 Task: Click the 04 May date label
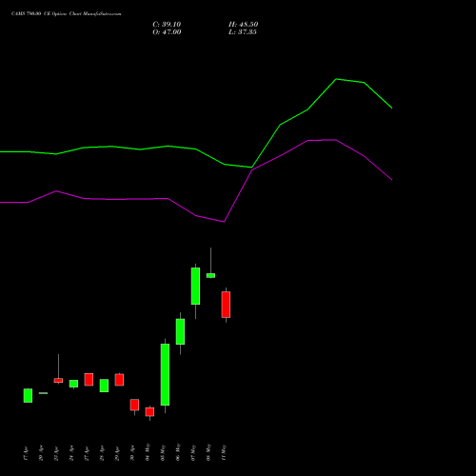pos(148,453)
